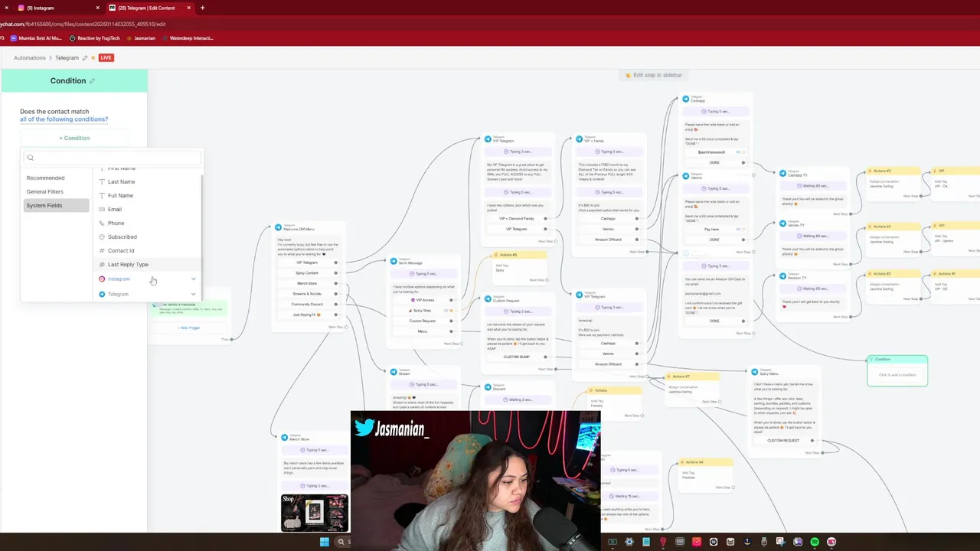Image resolution: width=980 pixels, height=551 pixels.
Task: Select the System Fields category
Action: coord(57,206)
